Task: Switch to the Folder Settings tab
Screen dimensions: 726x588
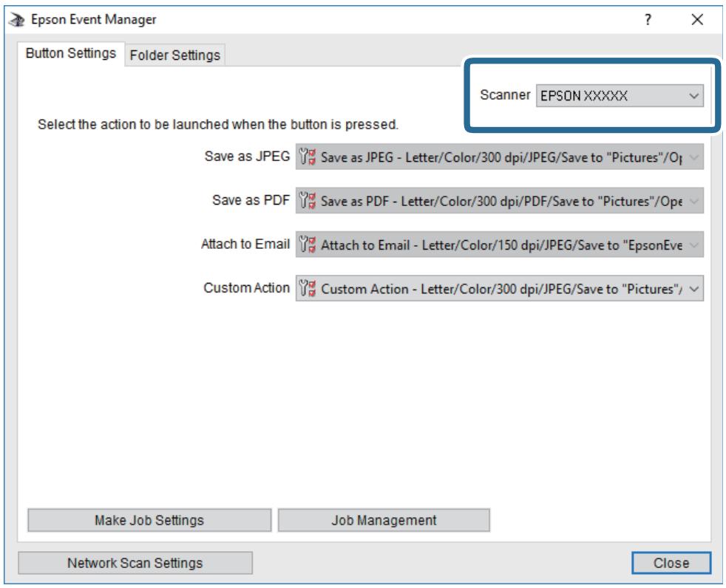Action: (175, 55)
